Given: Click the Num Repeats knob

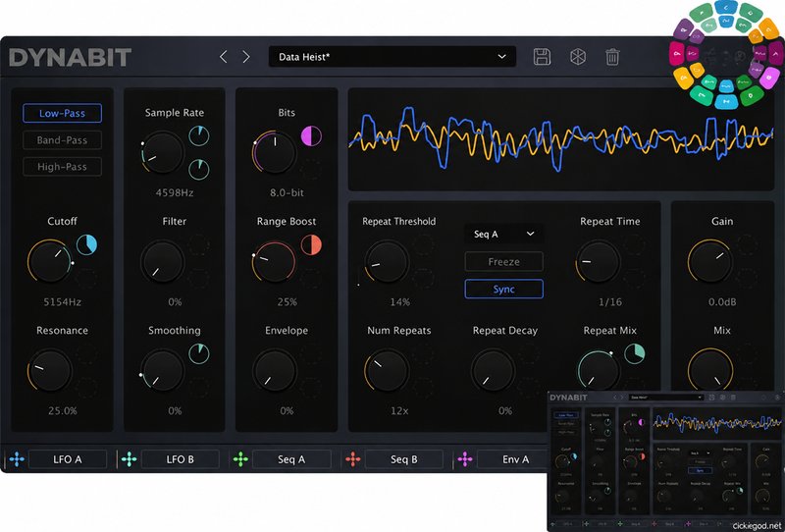Looking at the screenshot, I should [387, 371].
